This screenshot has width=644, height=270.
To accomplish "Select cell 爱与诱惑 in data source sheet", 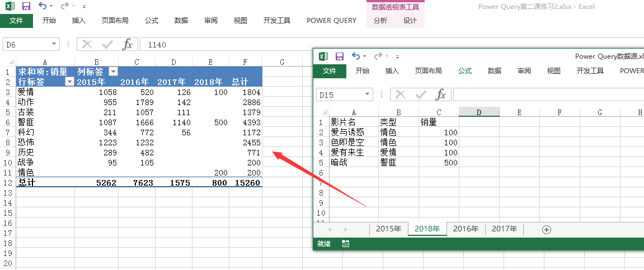I will click(x=354, y=132).
